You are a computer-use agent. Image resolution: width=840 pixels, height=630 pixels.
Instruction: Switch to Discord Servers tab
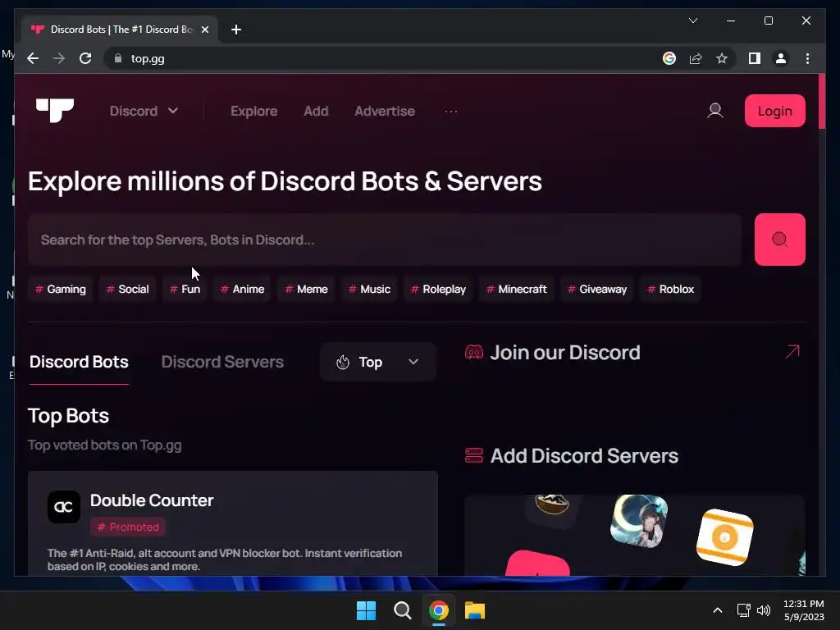click(222, 362)
